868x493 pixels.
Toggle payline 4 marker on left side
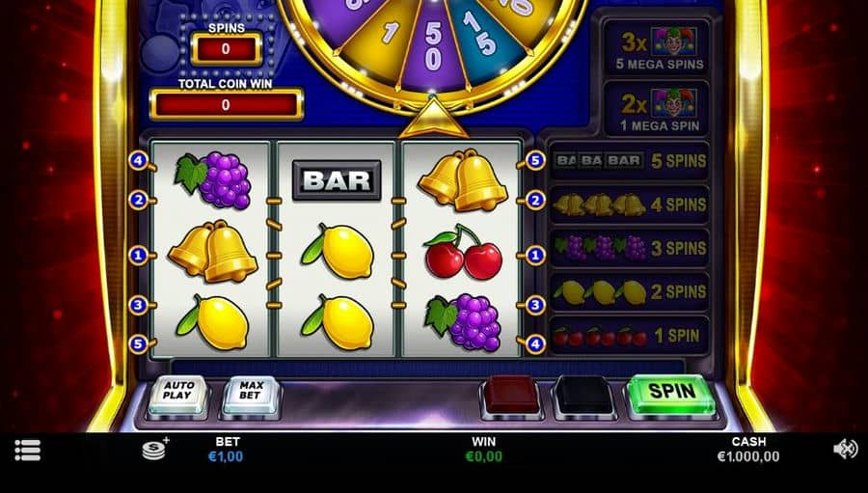click(x=138, y=161)
